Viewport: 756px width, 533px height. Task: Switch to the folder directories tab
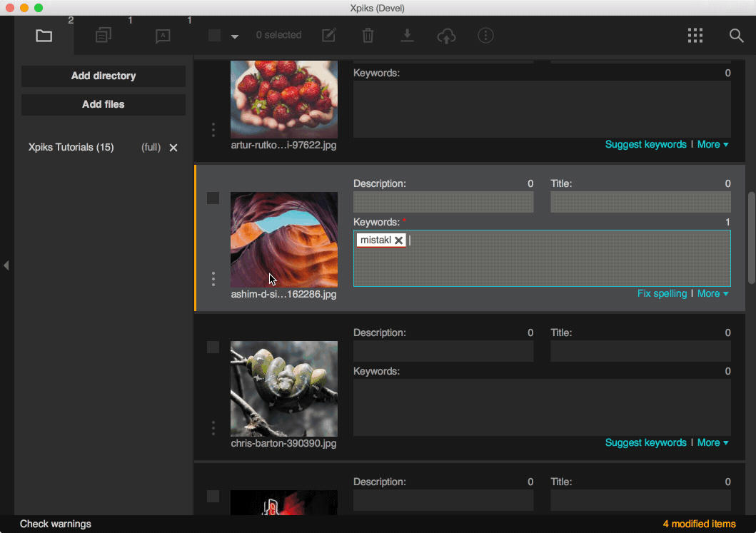(x=44, y=36)
